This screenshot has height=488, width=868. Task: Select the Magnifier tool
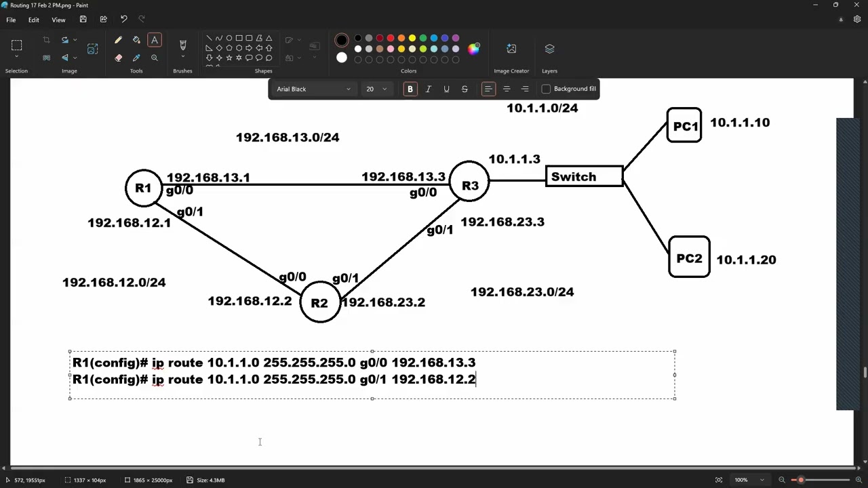(x=155, y=58)
